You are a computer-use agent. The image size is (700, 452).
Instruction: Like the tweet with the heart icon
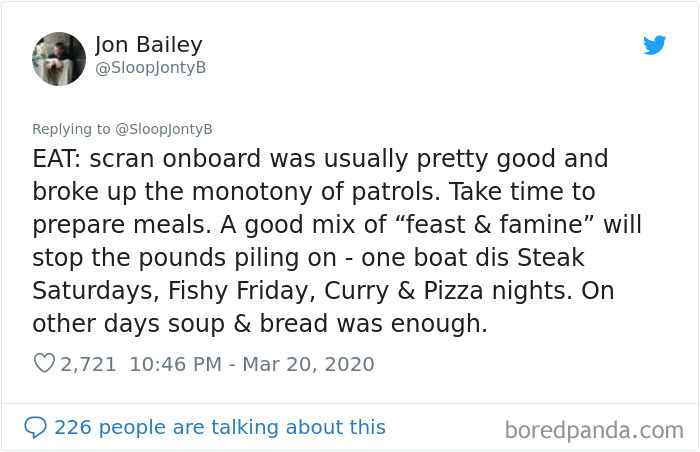(44, 364)
